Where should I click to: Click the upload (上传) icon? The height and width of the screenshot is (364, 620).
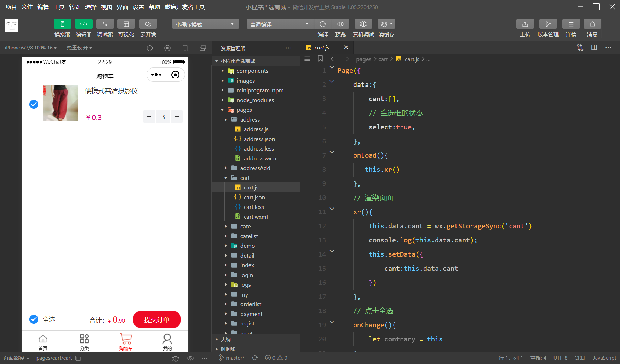pos(525,24)
